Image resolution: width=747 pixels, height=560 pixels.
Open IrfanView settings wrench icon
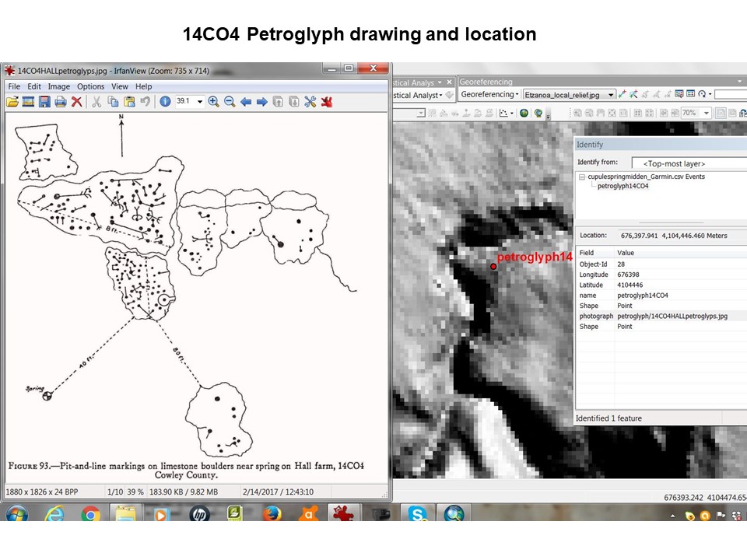310,101
